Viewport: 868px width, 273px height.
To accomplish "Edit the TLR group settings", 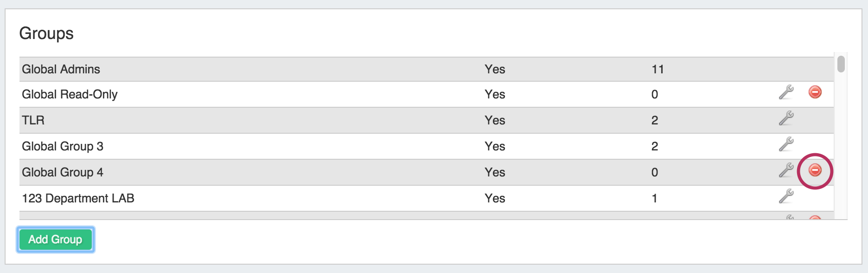I will [x=786, y=118].
